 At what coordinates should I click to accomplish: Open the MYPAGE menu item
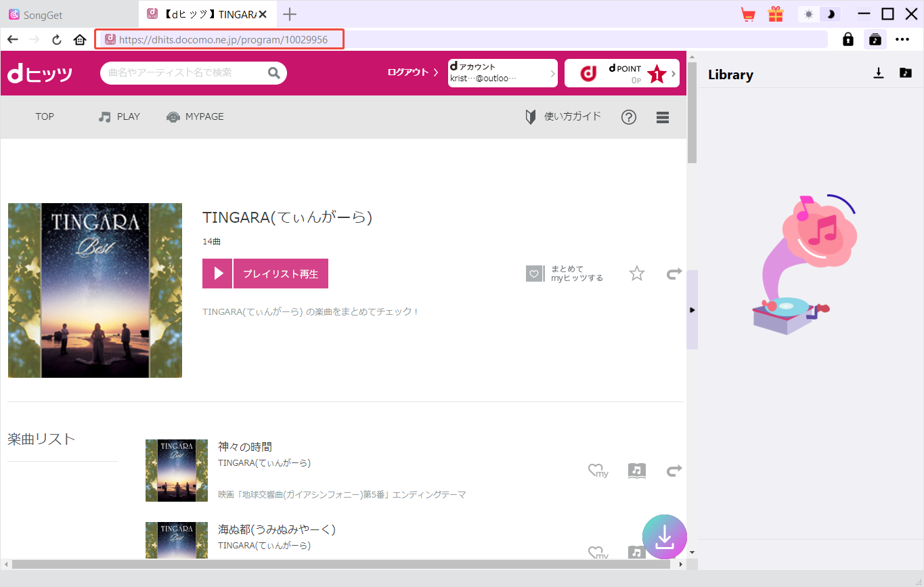click(x=195, y=116)
